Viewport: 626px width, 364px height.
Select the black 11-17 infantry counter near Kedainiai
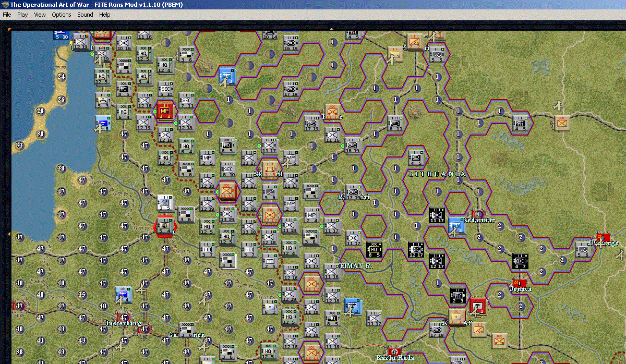coord(437,215)
